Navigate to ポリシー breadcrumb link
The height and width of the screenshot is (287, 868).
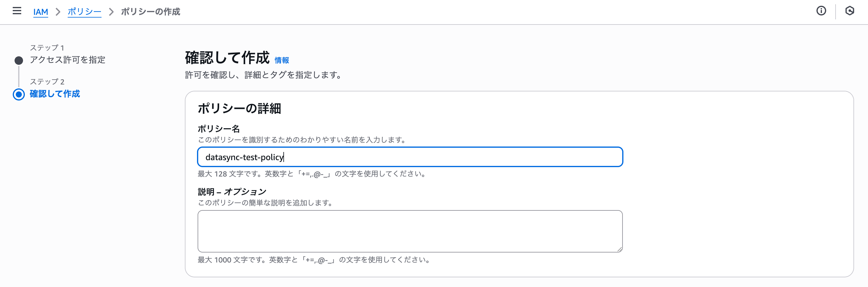84,12
